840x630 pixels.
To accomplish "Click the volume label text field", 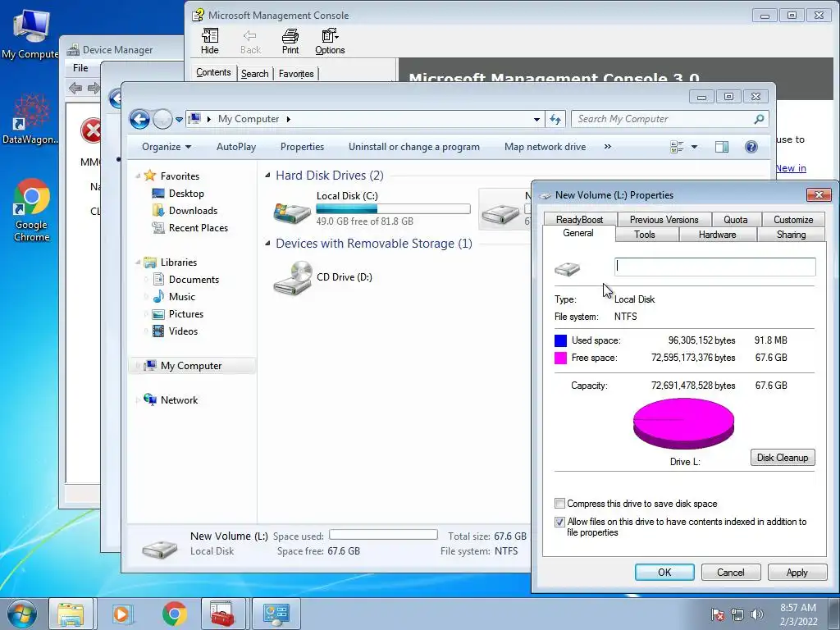I will (x=715, y=267).
